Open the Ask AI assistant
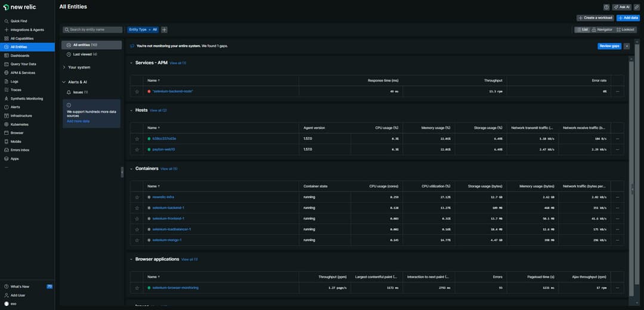Image resolution: width=644 pixels, height=310 pixels. click(x=622, y=7)
